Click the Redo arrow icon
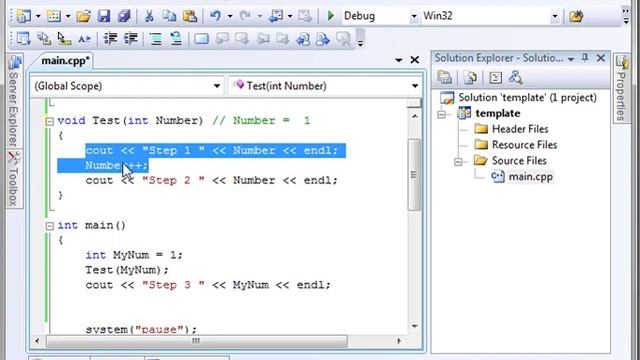Screen dimensions: 640x360 (245, 16)
